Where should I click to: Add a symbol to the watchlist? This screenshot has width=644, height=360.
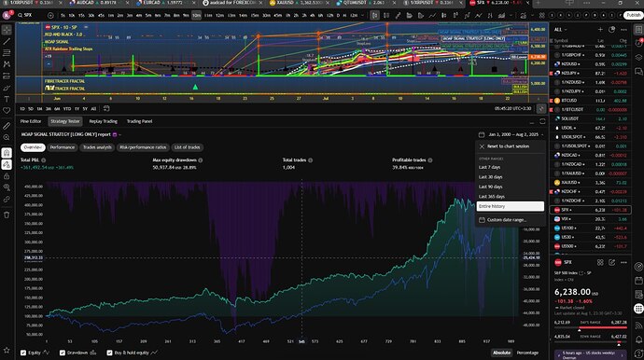coord(600,30)
